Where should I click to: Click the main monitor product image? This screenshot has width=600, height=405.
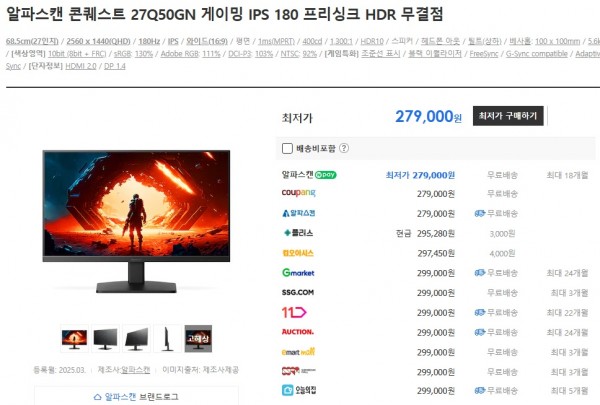[136, 222]
